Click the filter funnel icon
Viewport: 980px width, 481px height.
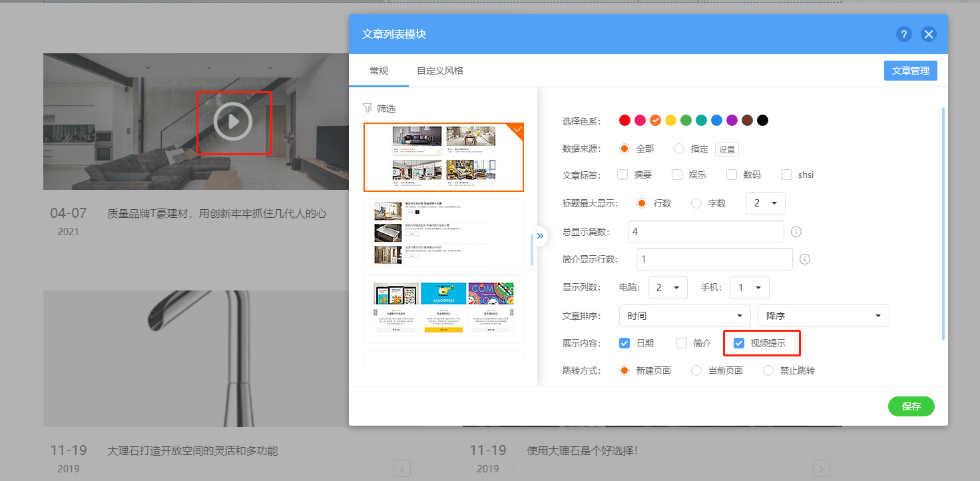pos(367,108)
